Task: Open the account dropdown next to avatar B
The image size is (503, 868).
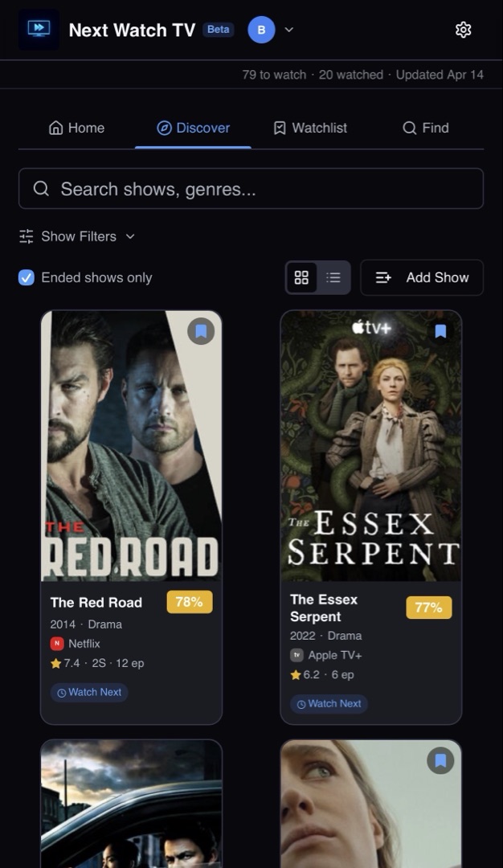Action: (x=288, y=30)
